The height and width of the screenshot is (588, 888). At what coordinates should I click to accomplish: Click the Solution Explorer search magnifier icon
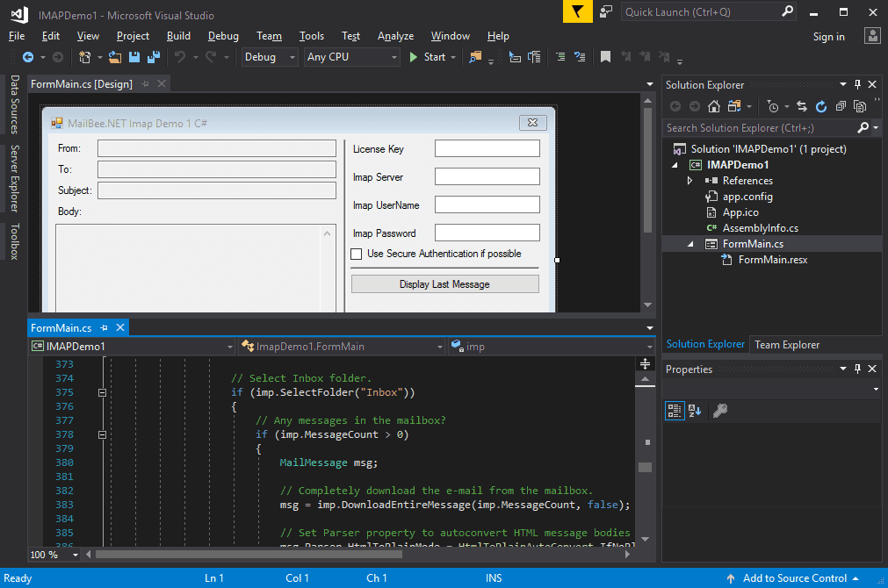[x=863, y=128]
